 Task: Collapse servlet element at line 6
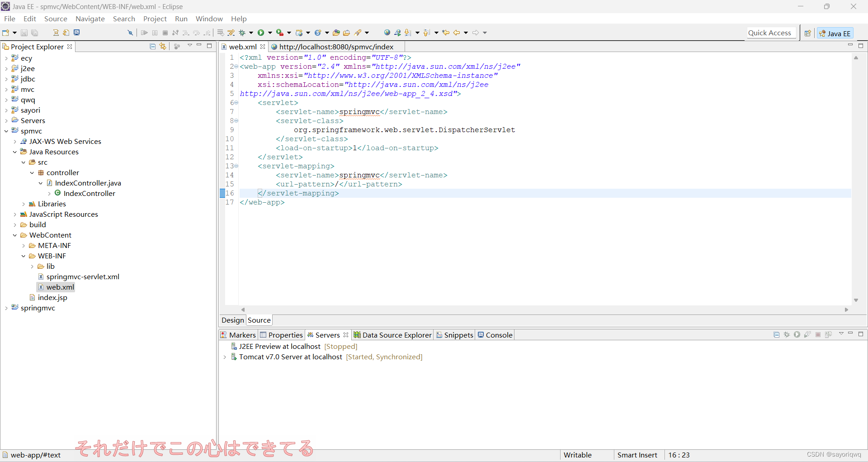[x=236, y=103]
